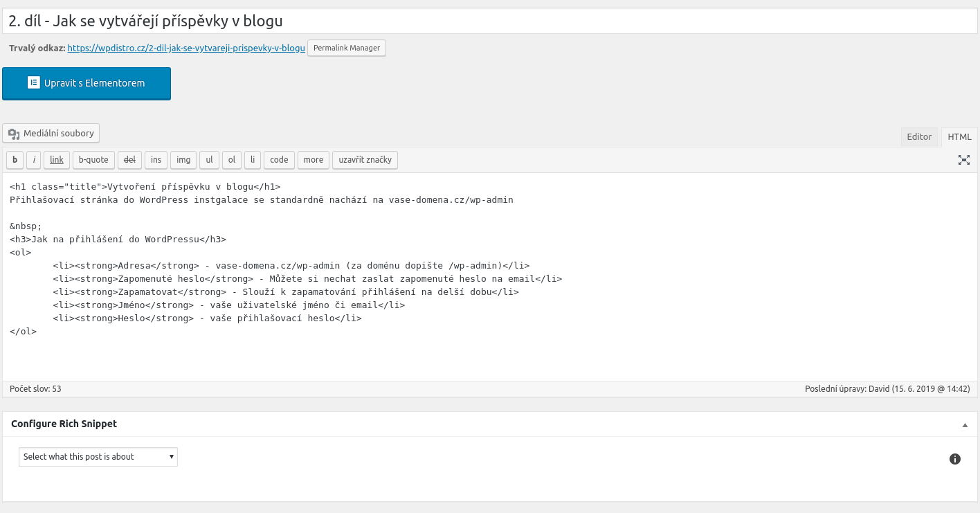
Task: Insert the more tag
Action: tap(314, 160)
